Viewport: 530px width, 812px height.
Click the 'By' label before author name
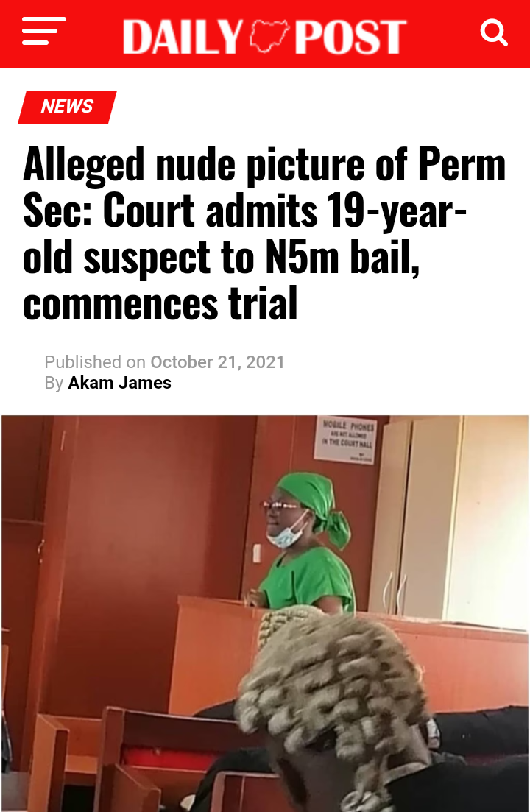(x=53, y=383)
